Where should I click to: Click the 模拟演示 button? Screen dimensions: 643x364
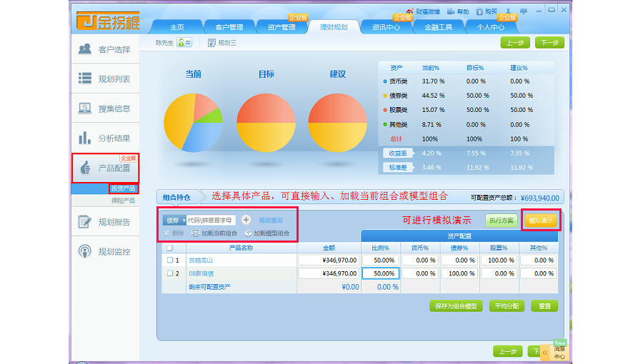coord(541,221)
